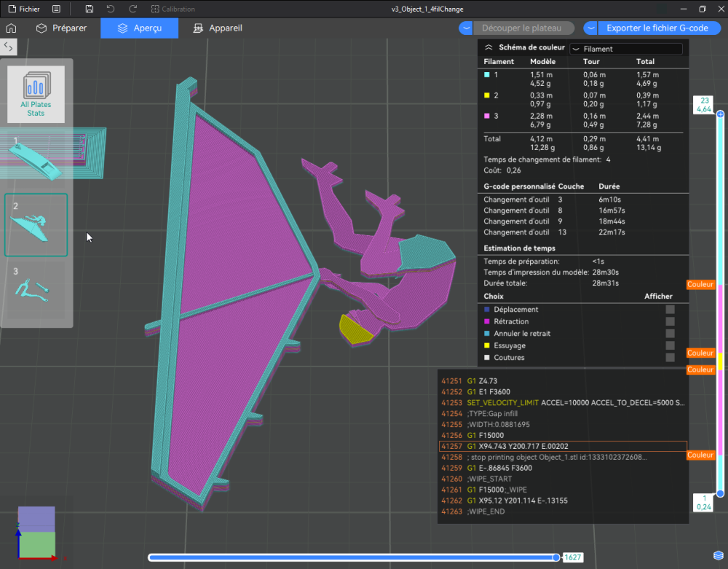Collapse the plate sidebar with the arrows icon
Viewport: 728px width, 569px height.
[x=8, y=47]
